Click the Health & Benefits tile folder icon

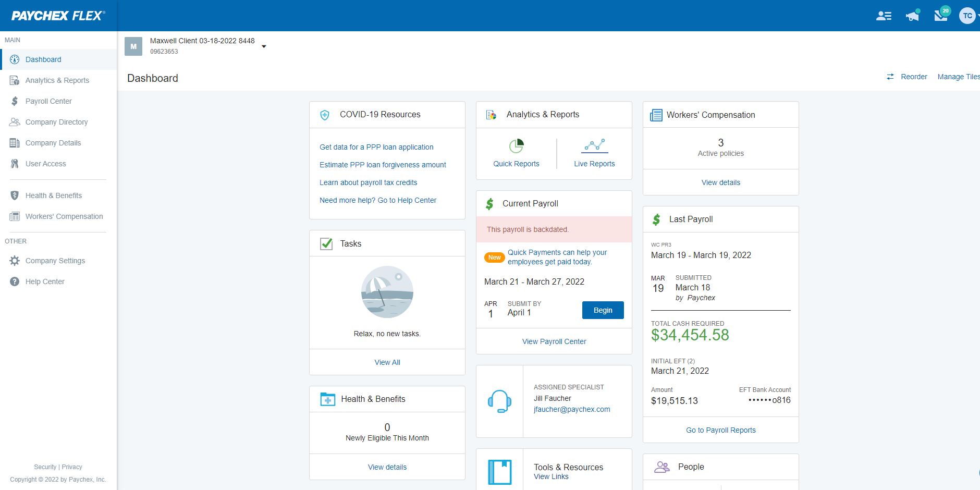[327, 399]
